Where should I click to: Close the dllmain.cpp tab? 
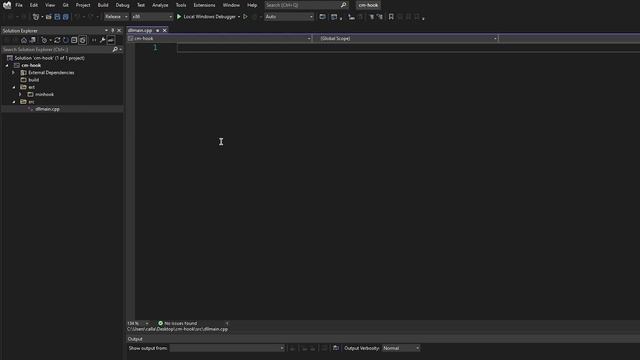(x=165, y=30)
